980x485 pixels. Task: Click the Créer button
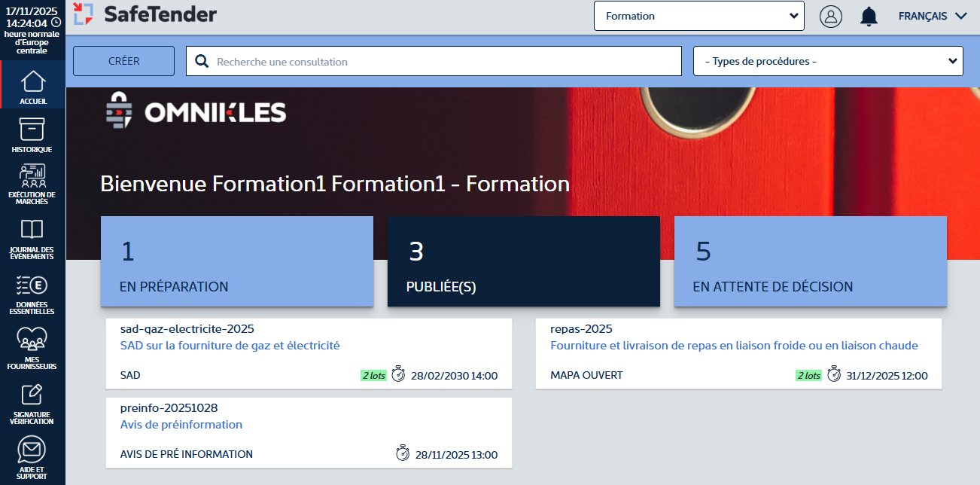click(x=123, y=61)
